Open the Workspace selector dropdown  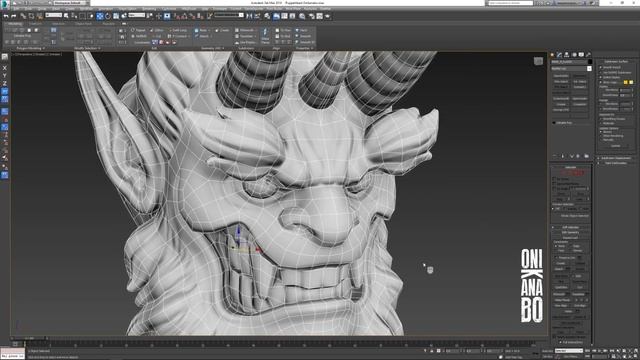(70, 3)
